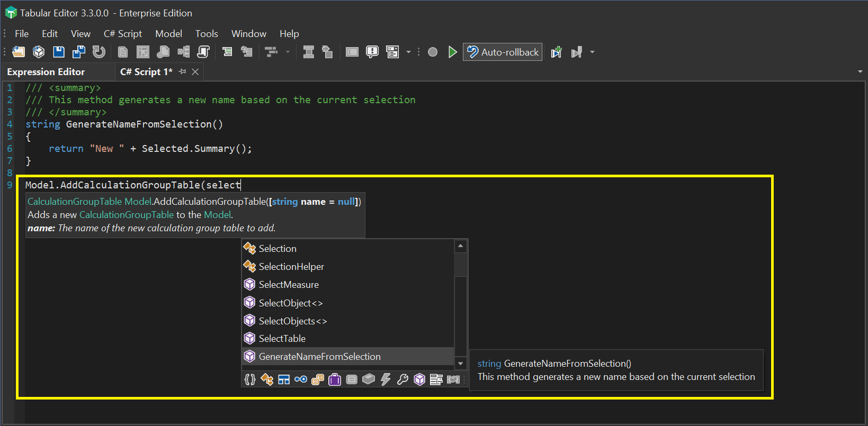Image resolution: width=868 pixels, height=426 pixels.
Task: Click the play icon with green plus
Action: (x=557, y=52)
